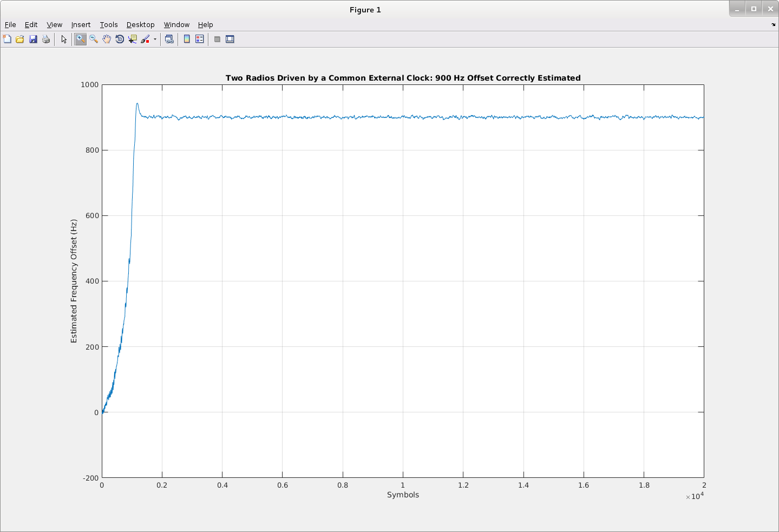Open the Help menu
779x532 pixels.
pyautogui.click(x=205, y=24)
